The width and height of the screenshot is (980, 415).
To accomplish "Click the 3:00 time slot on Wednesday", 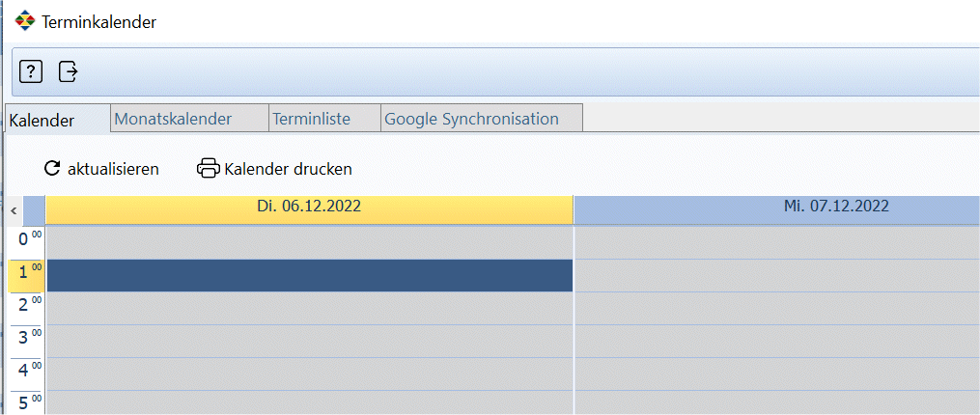I will tap(777, 342).
